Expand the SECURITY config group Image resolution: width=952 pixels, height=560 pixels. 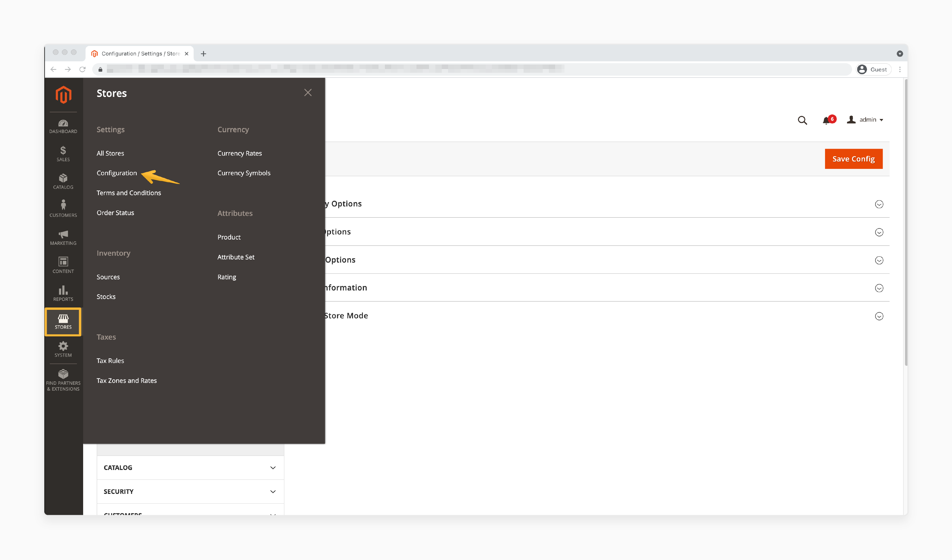pyautogui.click(x=190, y=491)
